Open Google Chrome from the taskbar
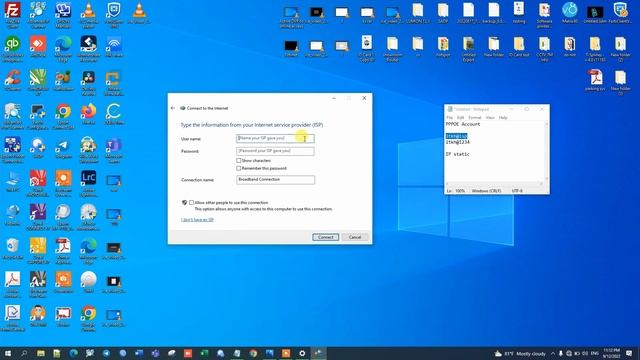 tap(253, 353)
